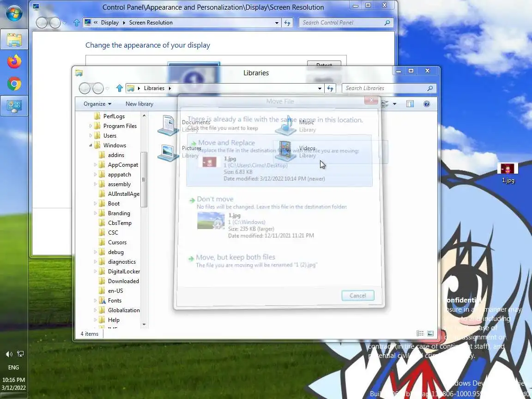Expand the apppatch folder node

coord(95,175)
